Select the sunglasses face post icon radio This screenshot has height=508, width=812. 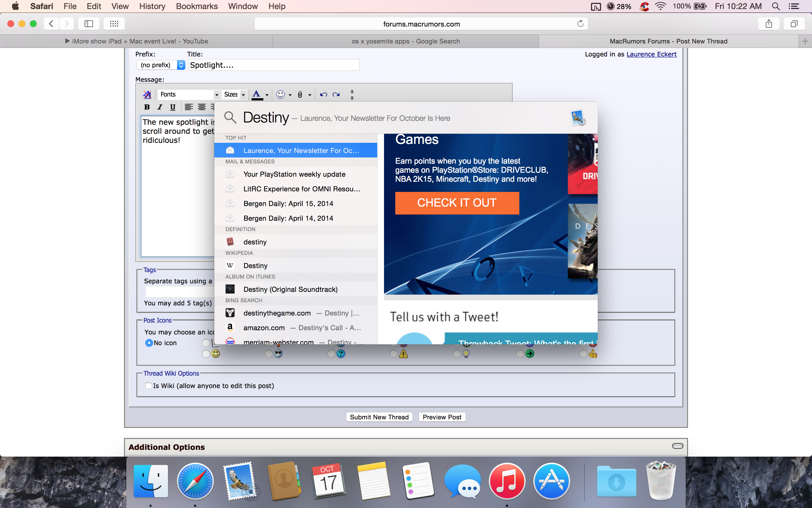(x=268, y=354)
